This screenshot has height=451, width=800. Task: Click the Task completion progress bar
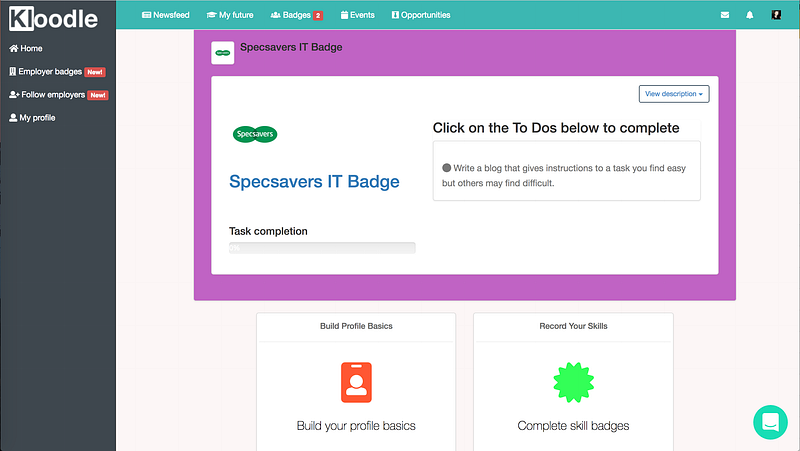[322, 248]
